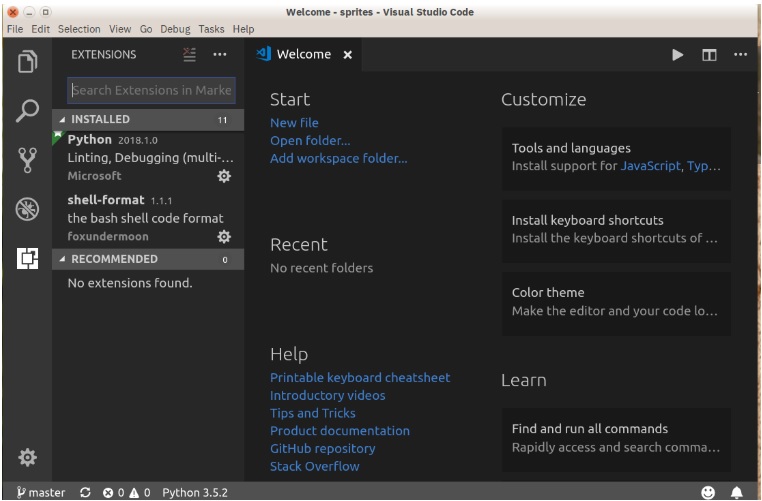Collapse the INSTALLED section
762x501 pixels.
tap(148, 120)
